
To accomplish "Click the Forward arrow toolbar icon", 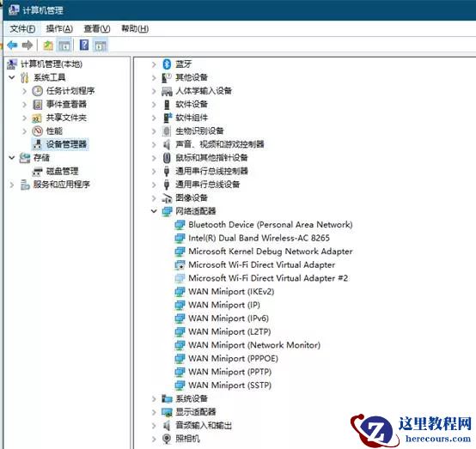I will (x=27, y=46).
